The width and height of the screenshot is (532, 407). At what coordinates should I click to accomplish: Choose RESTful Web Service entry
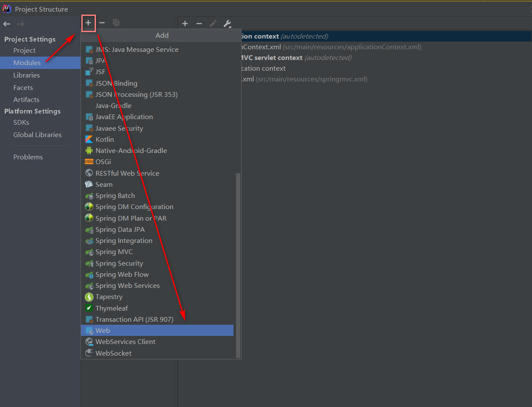coord(158,173)
